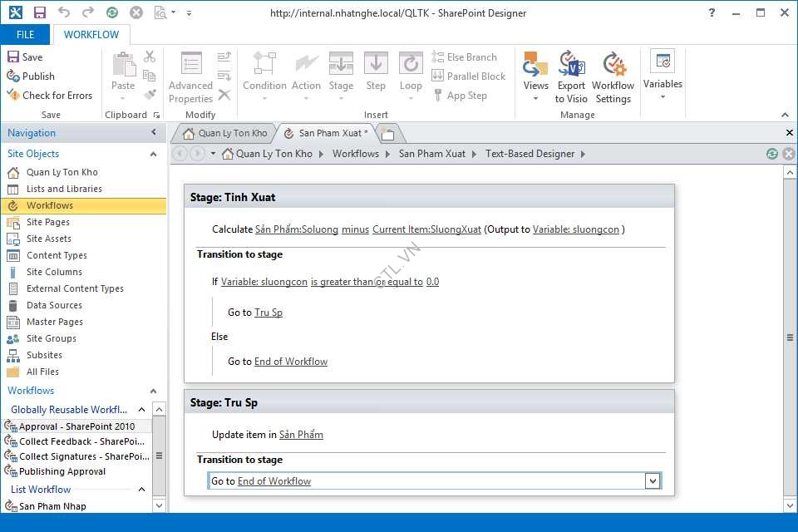Open the FILE tab
Viewport: 798px width, 532px height.
point(25,35)
